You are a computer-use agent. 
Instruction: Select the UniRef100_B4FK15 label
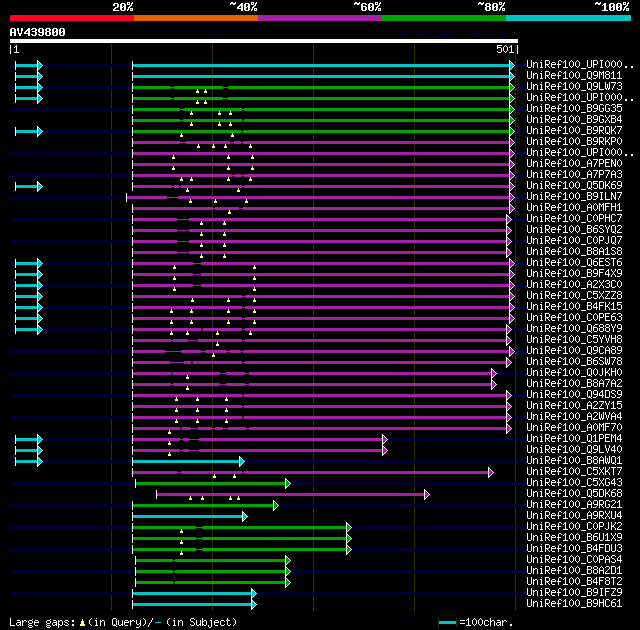pos(574,307)
